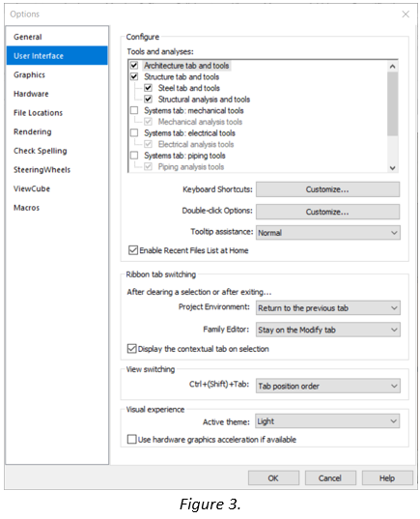Image resolution: width=420 pixels, height=519 pixels.
Task: Enable Systems tab: piping tools
Action: pyautogui.click(x=134, y=156)
